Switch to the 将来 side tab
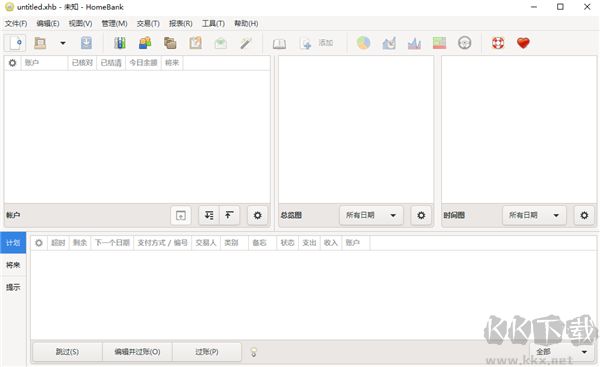This screenshot has height=367, width=600. coord(13,265)
